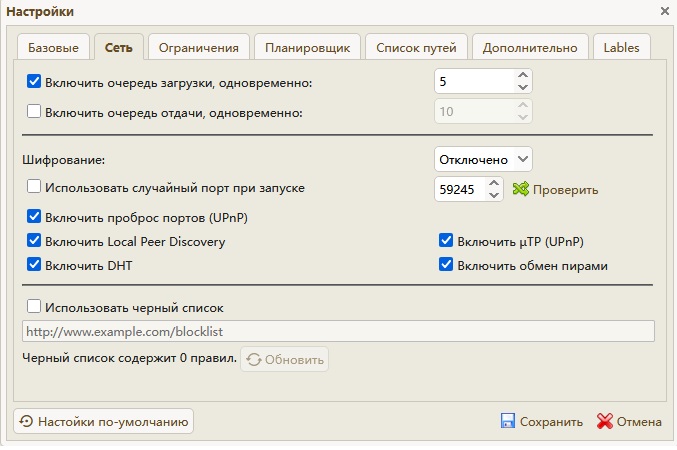The image size is (677, 450).
Task: Select the Сеть tab
Action: pos(118,47)
